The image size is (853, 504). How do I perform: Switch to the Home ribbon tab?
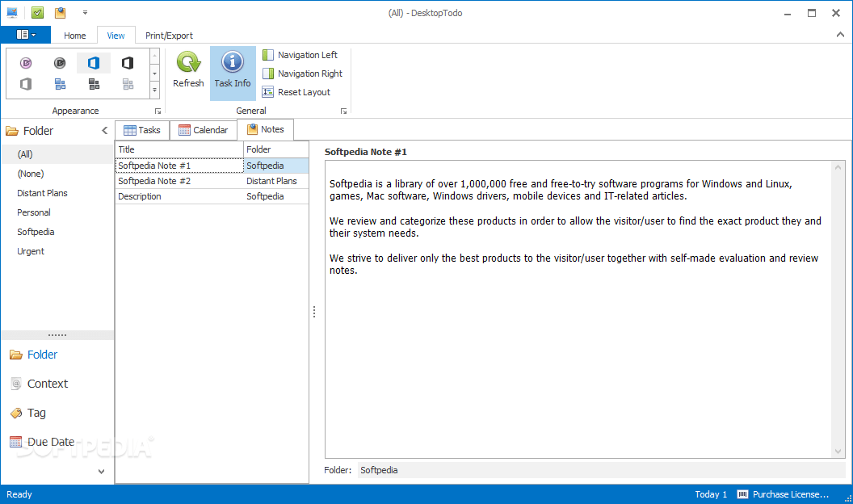click(x=74, y=36)
